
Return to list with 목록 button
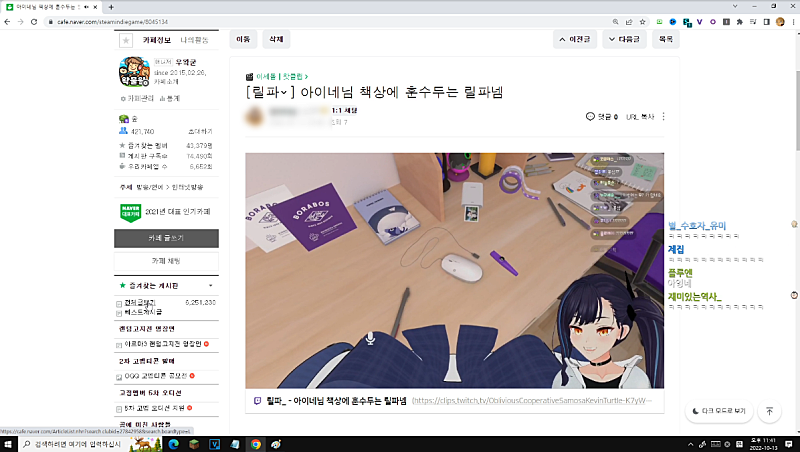(666, 39)
